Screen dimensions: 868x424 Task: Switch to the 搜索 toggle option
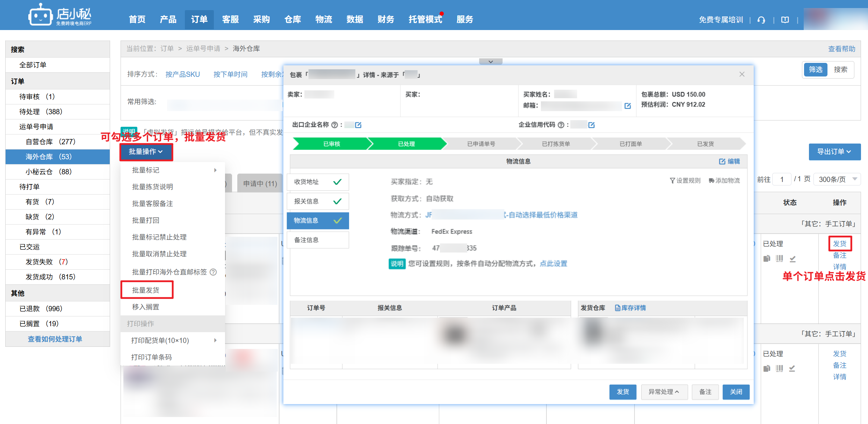[840, 70]
